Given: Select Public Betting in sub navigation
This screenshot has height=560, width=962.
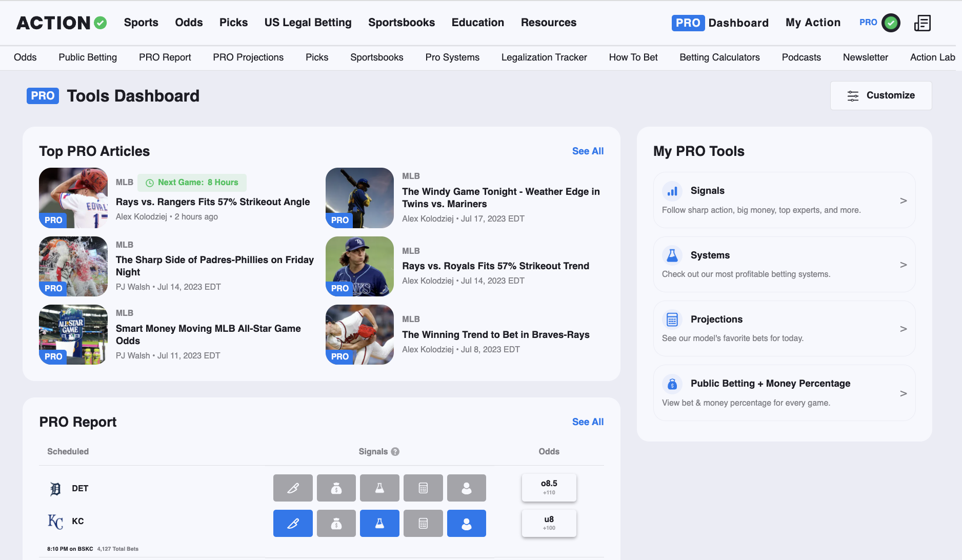Looking at the screenshot, I should click(88, 57).
